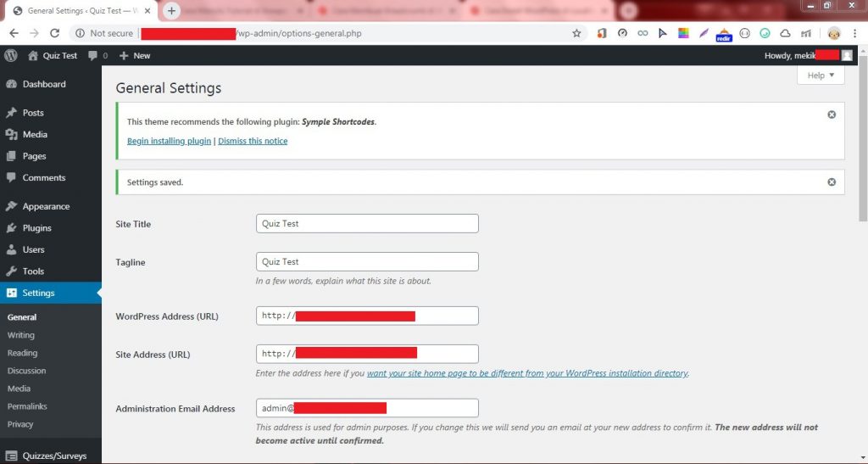
Task: Open the + New content menu
Action: (x=135, y=55)
